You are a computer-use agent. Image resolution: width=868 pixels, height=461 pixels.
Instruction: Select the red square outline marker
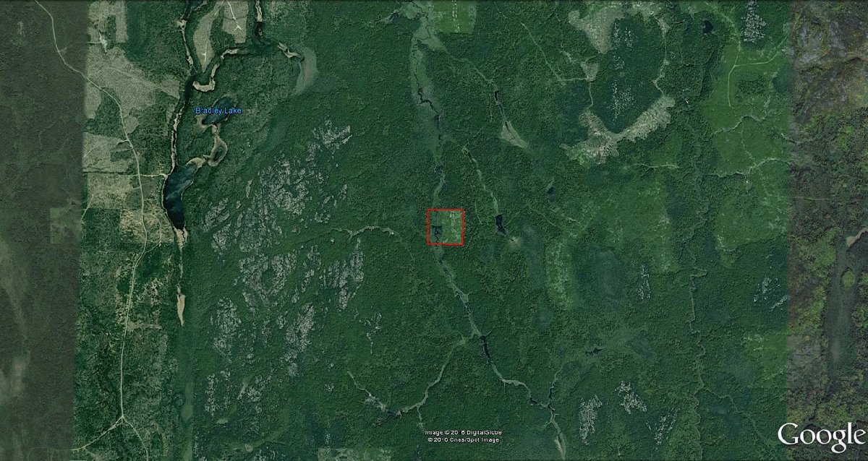click(446, 228)
